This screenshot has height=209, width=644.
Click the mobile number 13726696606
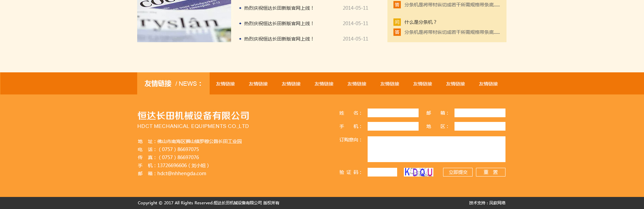pyautogui.click(x=172, y=165)
